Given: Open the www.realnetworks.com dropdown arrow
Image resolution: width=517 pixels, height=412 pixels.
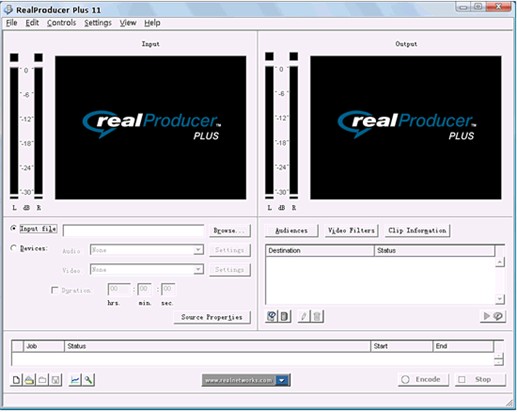Looking at the screenshot, I should (282, 380).
